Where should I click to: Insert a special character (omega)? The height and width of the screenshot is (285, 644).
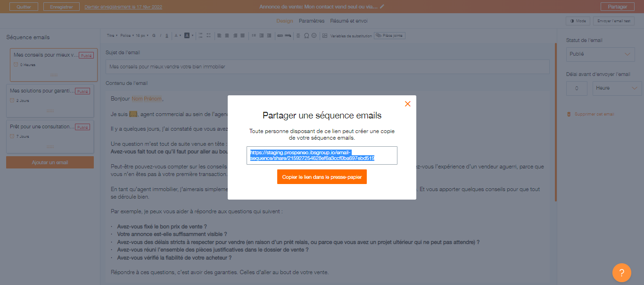tap(306, 35)
